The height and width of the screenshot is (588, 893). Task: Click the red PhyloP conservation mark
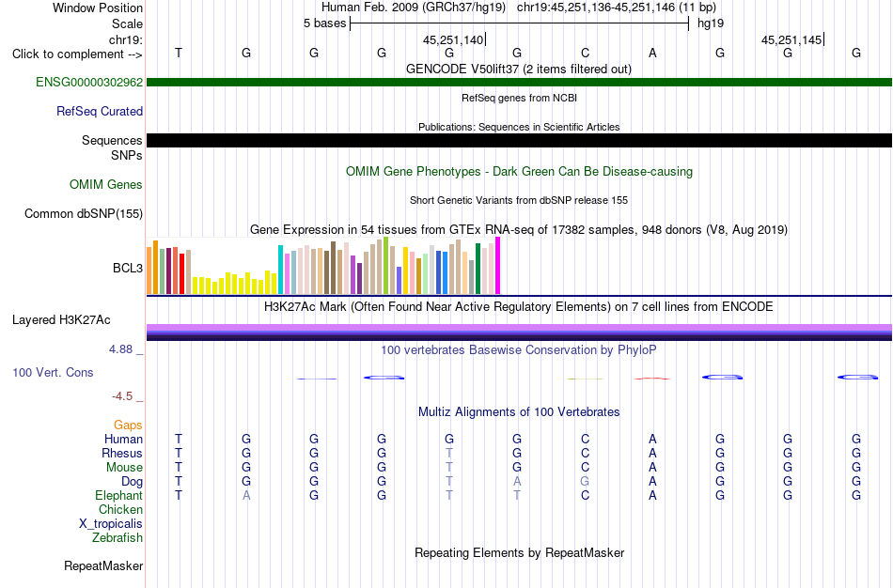(652, 379)
